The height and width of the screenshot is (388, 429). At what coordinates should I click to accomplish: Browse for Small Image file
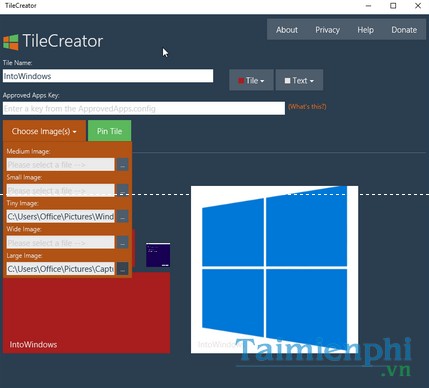coord(122,191)
